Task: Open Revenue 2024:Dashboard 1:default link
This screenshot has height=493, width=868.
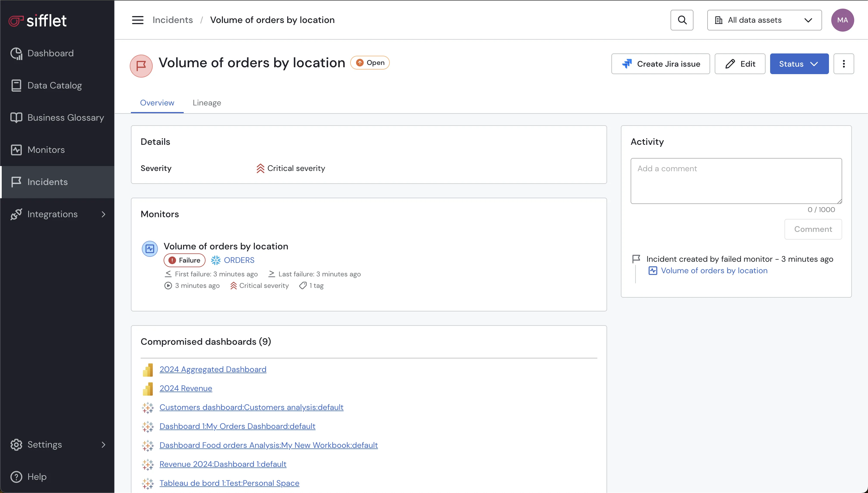Action: (x=223, y=464)
